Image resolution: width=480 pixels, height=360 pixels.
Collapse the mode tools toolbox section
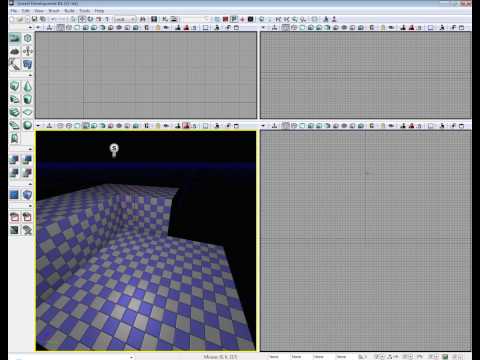pos(30,28)
